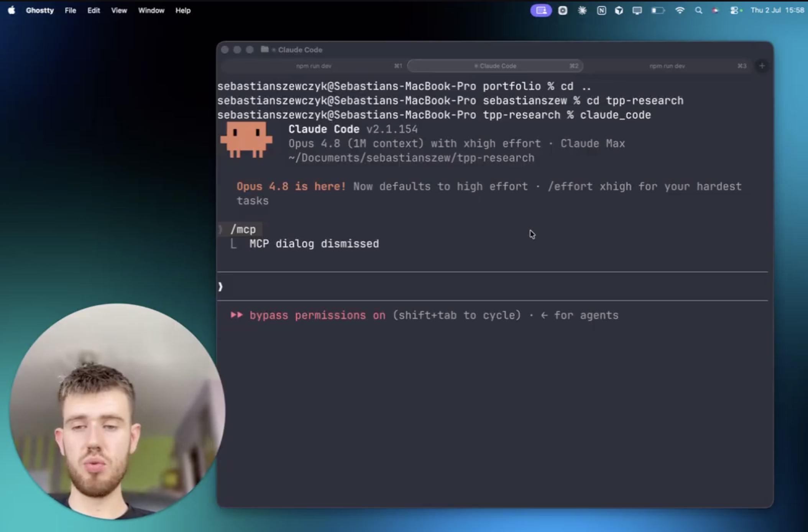
Task: Click the display mirroring icon
Action: [637, 10]
